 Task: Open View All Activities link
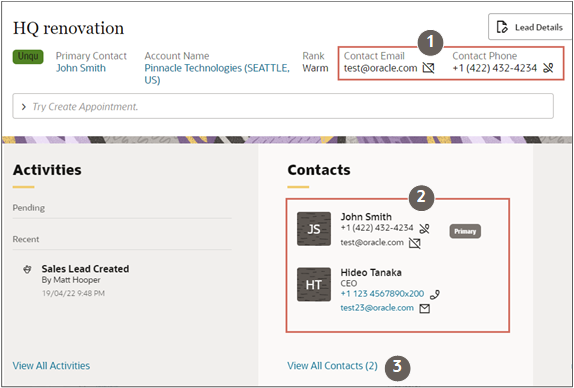click(51, 366)
